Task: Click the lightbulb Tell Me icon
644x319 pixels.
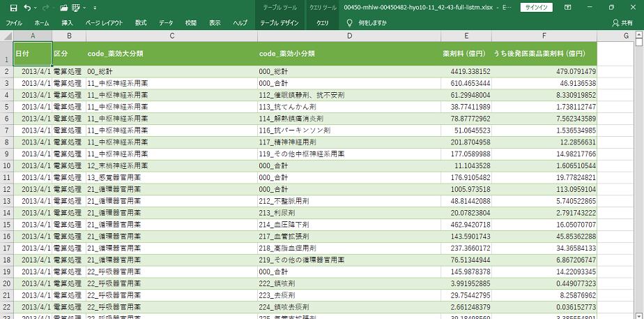Action: tap(349, 22)
